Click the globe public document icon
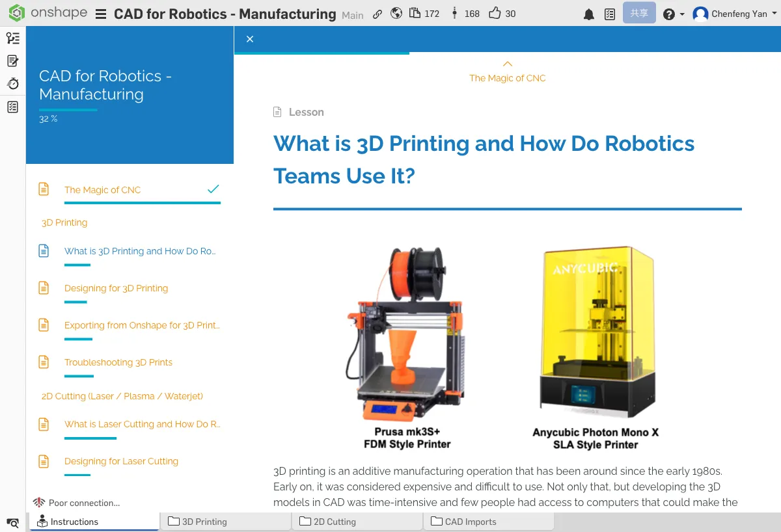Screen dimensions: 781x532 pyautogui.click(x=396, y=14)
